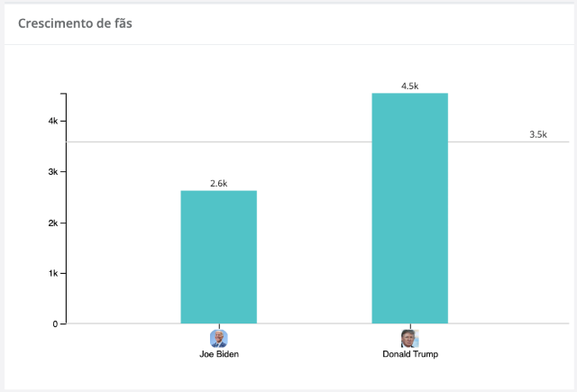Viewport: 577px width, 392px height.
Task: Select the Donald Trump bar
Action: tap(410, 208)
